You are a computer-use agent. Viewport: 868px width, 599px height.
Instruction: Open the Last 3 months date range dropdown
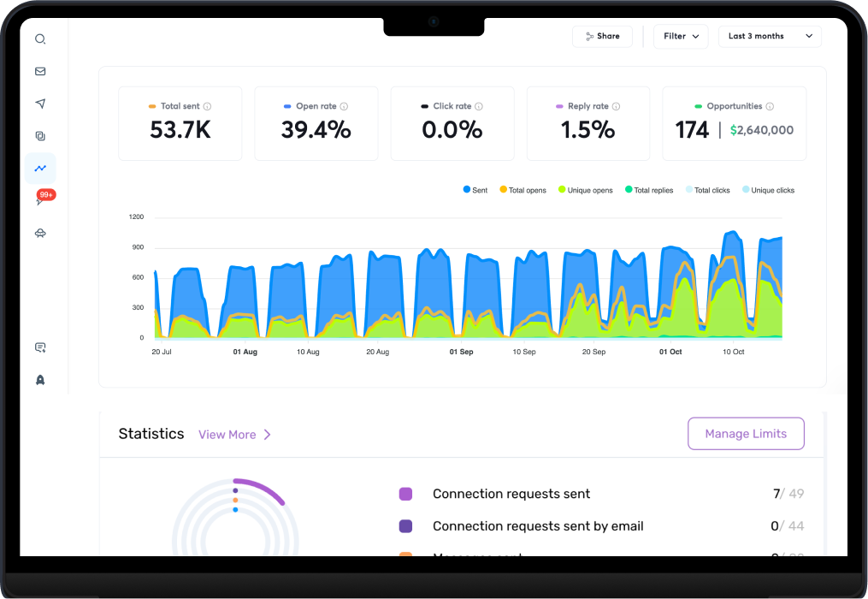point(770,37)
